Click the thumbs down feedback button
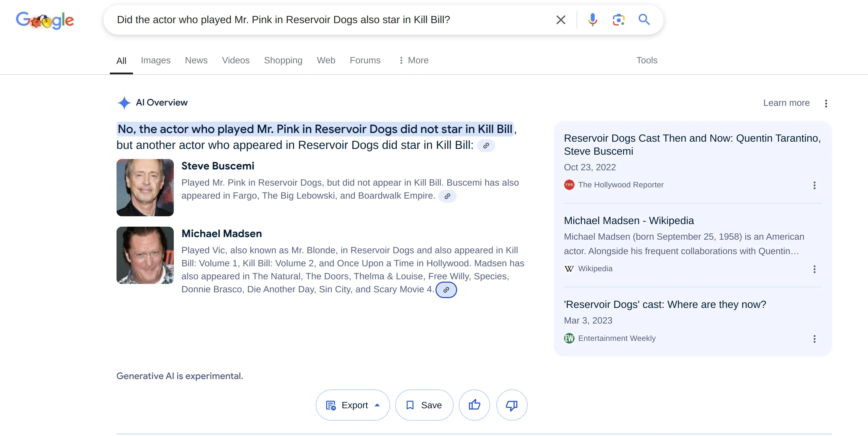This screenshot has height=436, width=868. click(511, 405)
